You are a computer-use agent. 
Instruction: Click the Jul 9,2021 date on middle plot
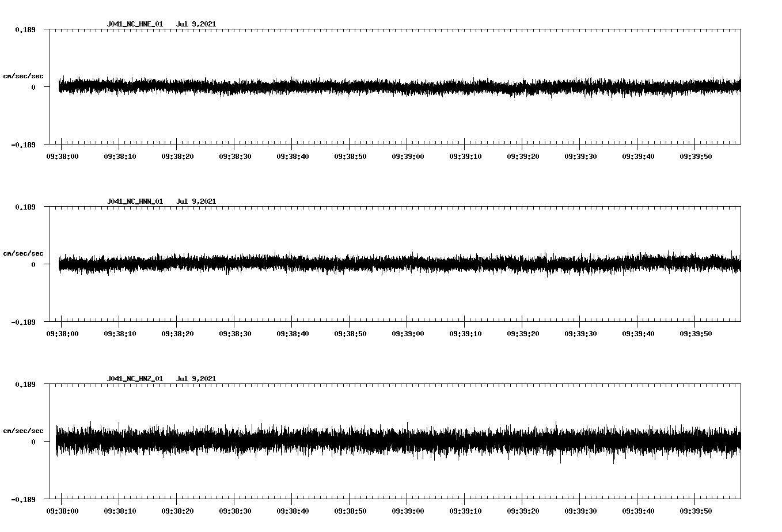(x=197, y=201)
